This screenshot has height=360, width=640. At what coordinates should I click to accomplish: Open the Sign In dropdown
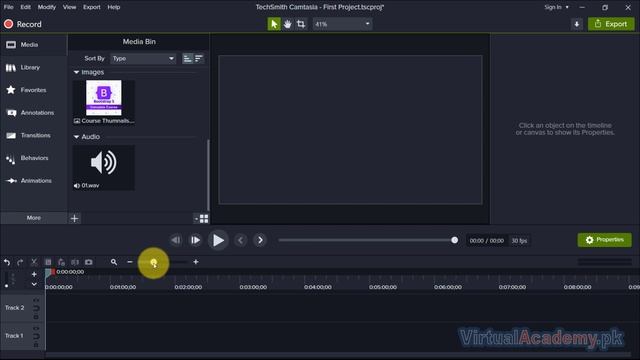pos(556,7)
